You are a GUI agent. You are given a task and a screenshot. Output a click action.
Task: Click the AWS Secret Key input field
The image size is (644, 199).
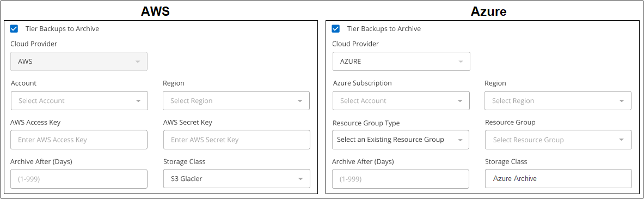237,140
